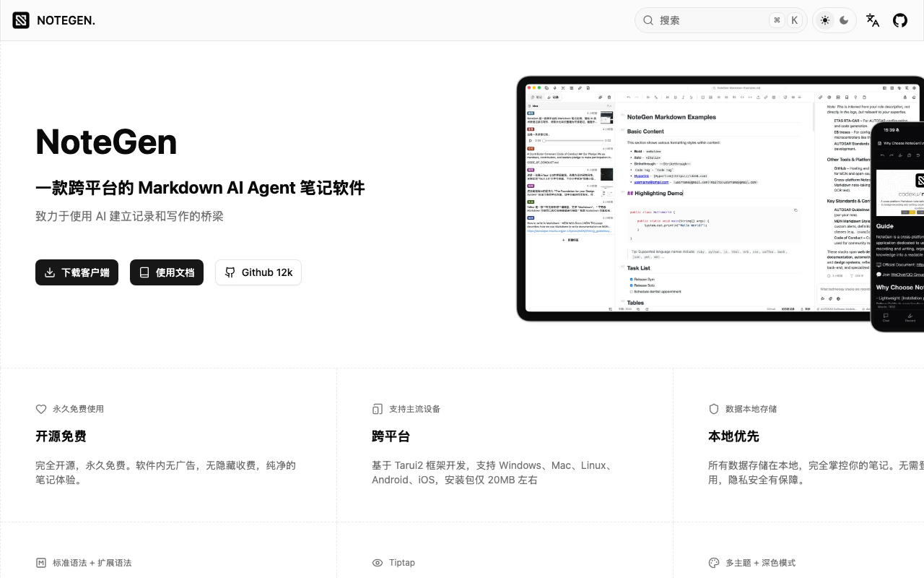This screenshot has width=924, height=578.
Task: Click the K shortcut key badge
Action: (x=795, y=20)
